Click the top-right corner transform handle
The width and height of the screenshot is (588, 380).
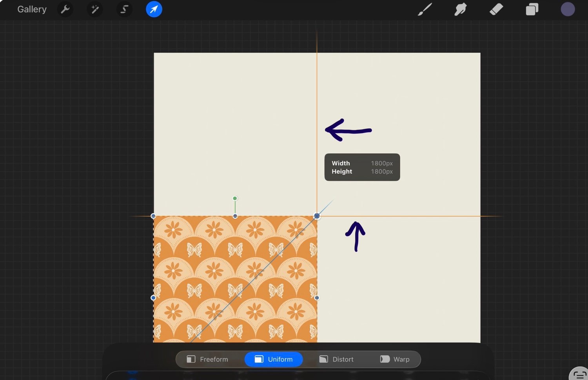click(x=317, y=216)
